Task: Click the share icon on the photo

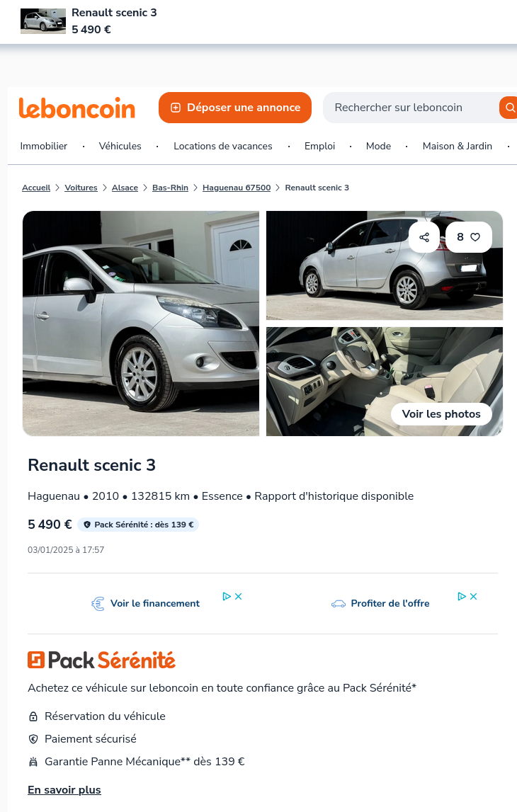Action: [x=424, y=237]
